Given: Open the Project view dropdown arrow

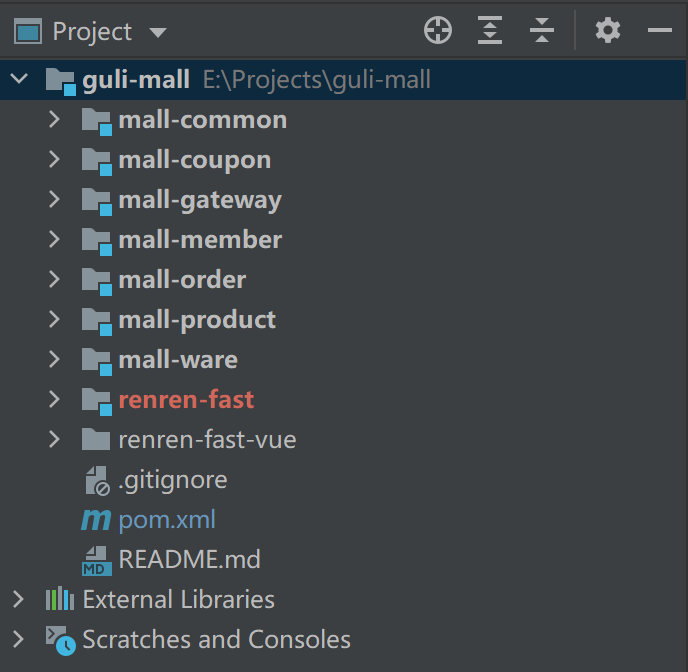Looking at the screenshot, I should pyautogui.click(x=158, y=32).
